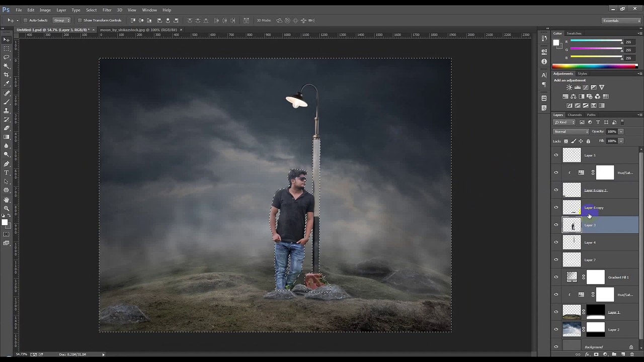Select the Crop tool
Screen dimensions: 644x362
6,75
